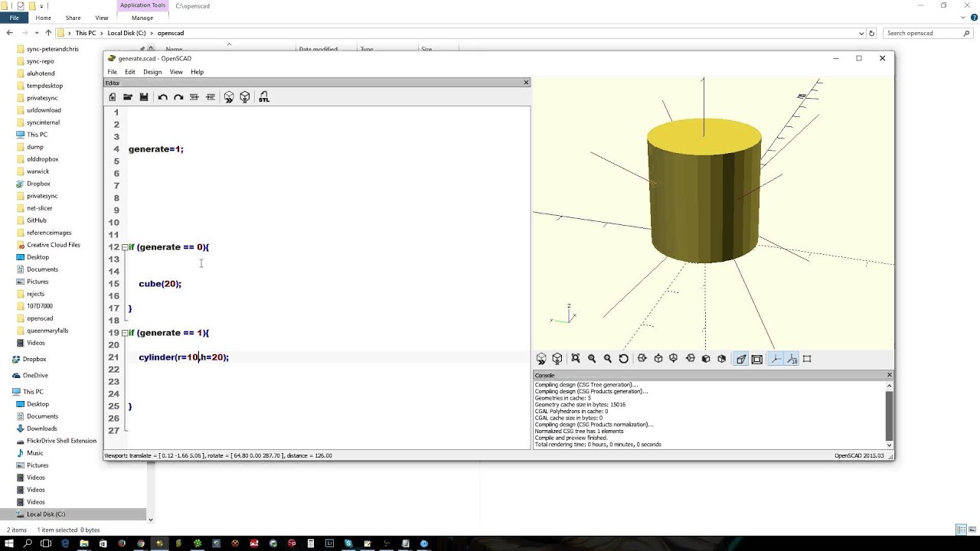Select FlickrDrive Shell Extension in sidebar
Screen dimensions: 980x551
pos(61,441)
